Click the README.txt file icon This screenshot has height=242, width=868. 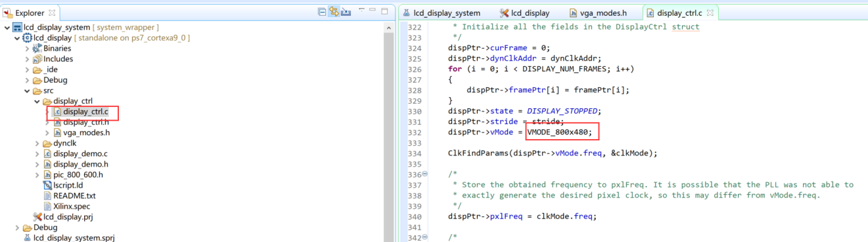pos(47,195)
